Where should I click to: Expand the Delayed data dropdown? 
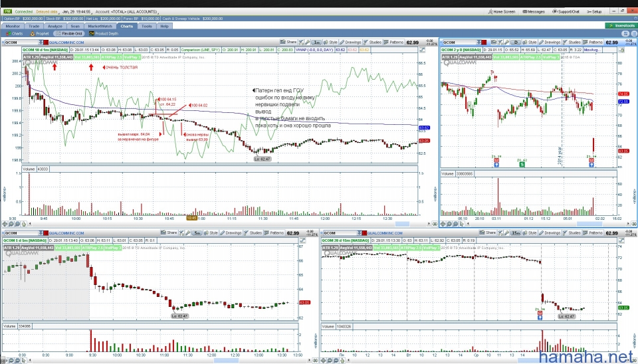tap(47, 12)
